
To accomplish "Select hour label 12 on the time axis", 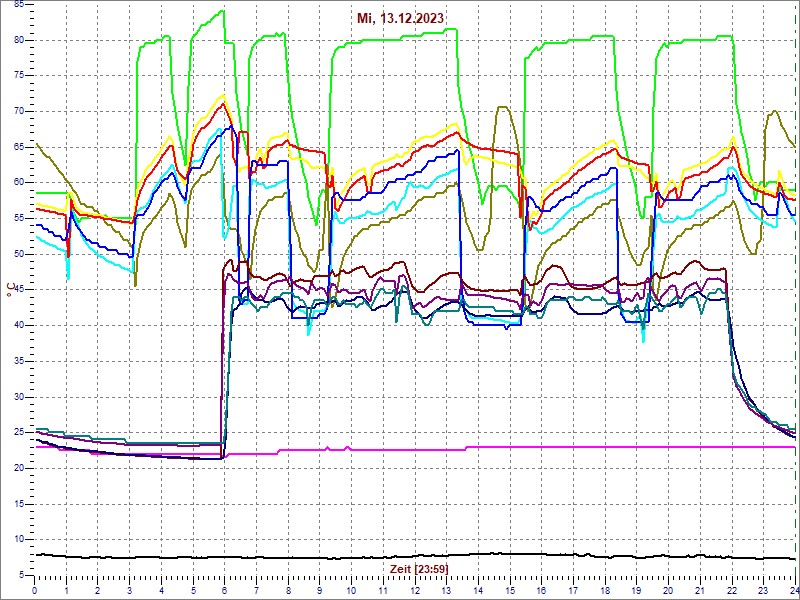I will click(415, 589).
